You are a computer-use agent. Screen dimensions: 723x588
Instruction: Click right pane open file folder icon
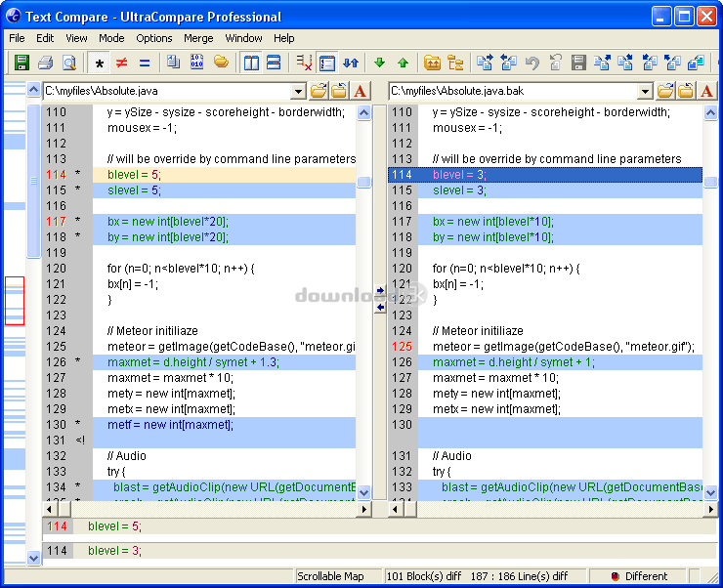tap(665, 91)
